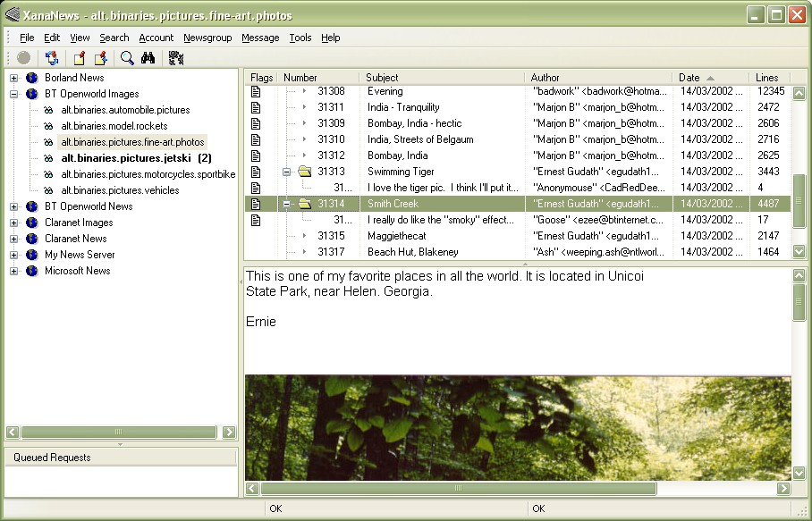The image size is (812, 521).
Task: Collapse the Swimming Tiger thread
Action: (286, 172)
